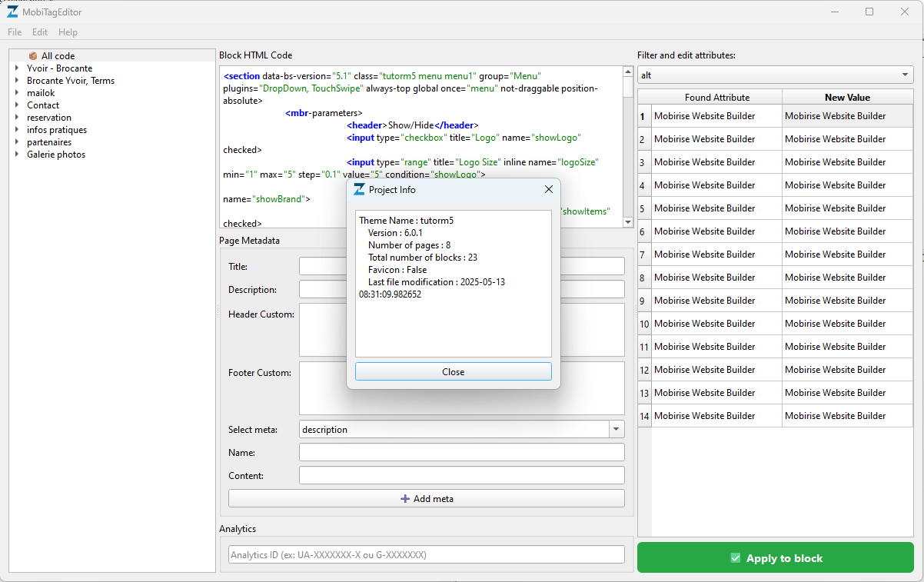Select All code in the tree
Image resolution: width=924 pixels, height=582 pixels.
pos(58,56)
